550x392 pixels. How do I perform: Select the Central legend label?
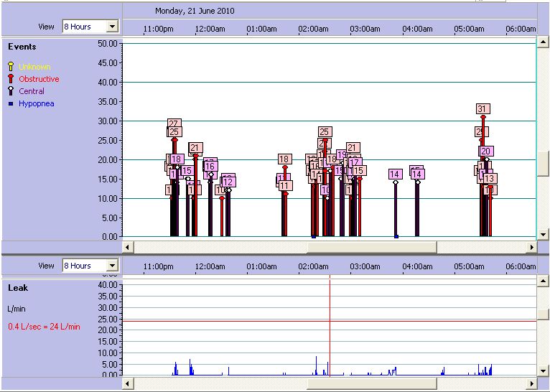(32, 91)
